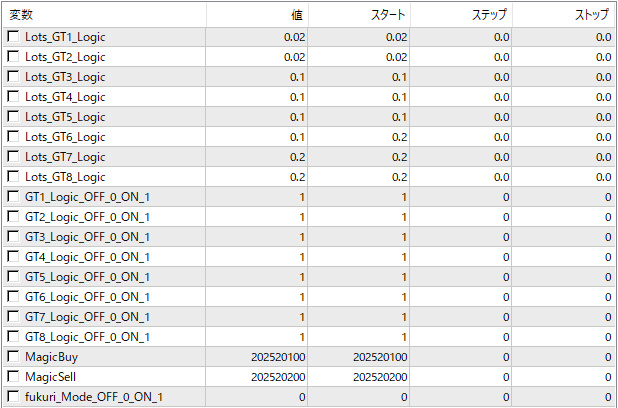Viewport: 618px width, 408px height.
Task: Click the ストップ column header
Action: (563, 15)
